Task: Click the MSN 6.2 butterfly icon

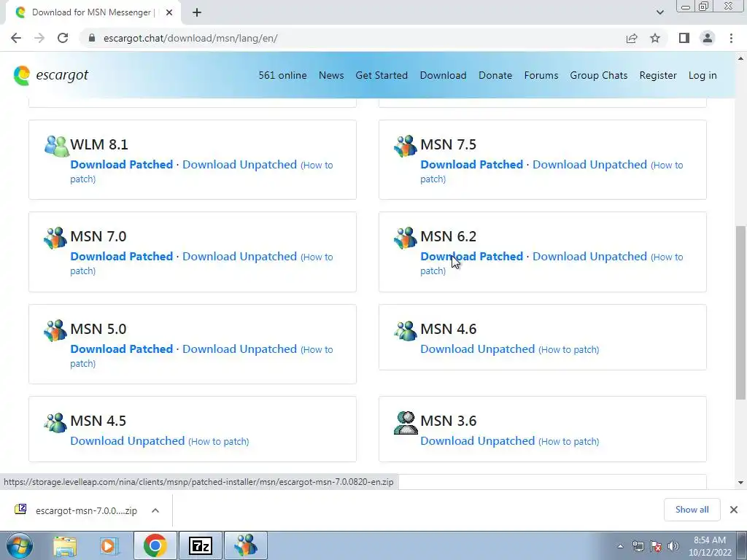Action: pos(406,238)
